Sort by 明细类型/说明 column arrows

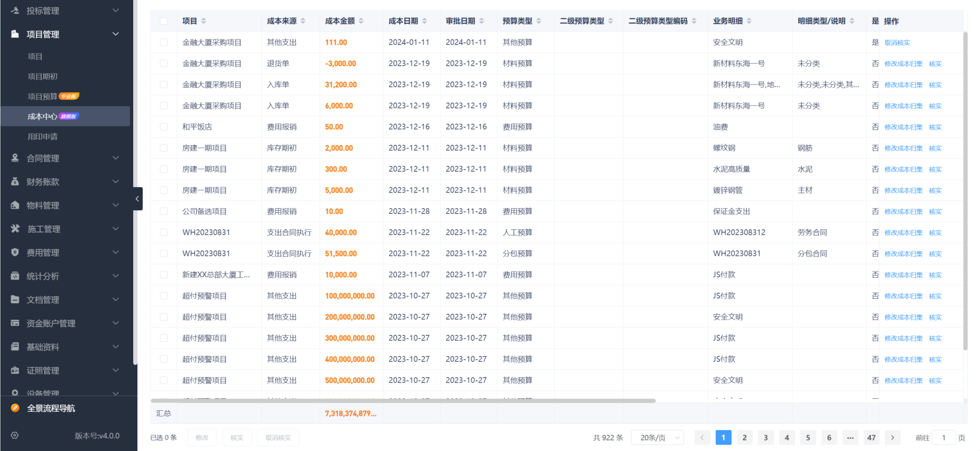pos(852,21)
